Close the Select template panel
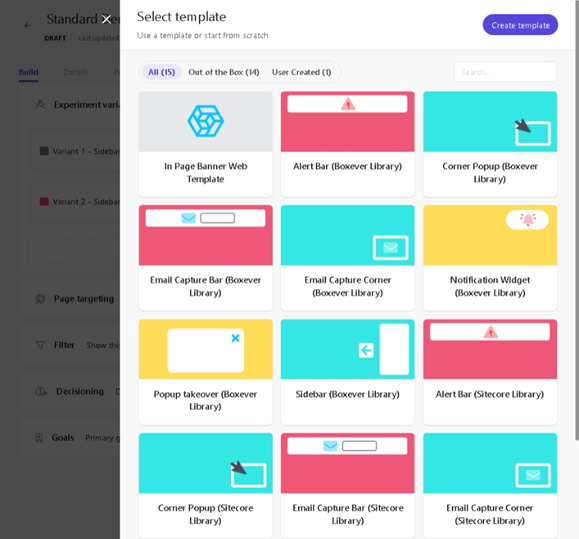Screen dimensions: 579x539 pos(106,19)
